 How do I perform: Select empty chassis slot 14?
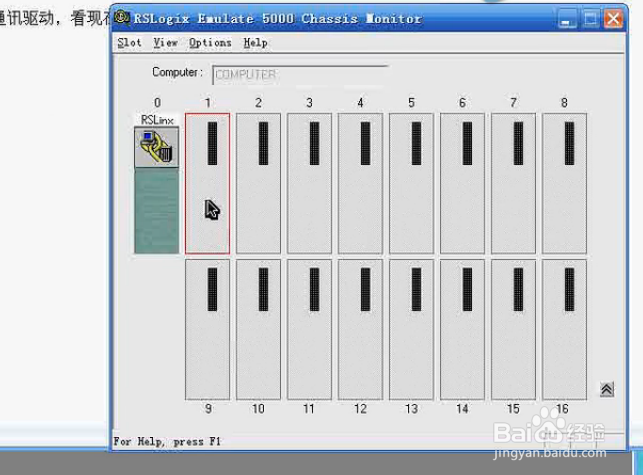tap(462, 329)
